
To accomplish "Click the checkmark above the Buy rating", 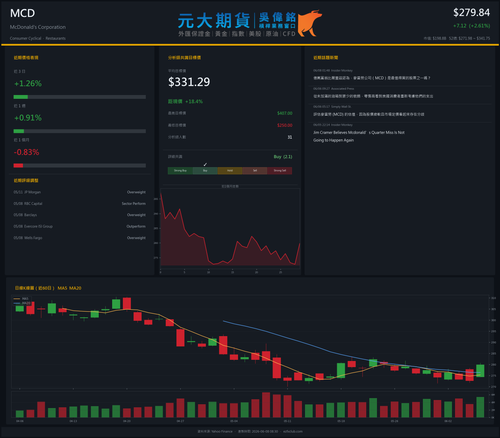I will pos(205,164).
